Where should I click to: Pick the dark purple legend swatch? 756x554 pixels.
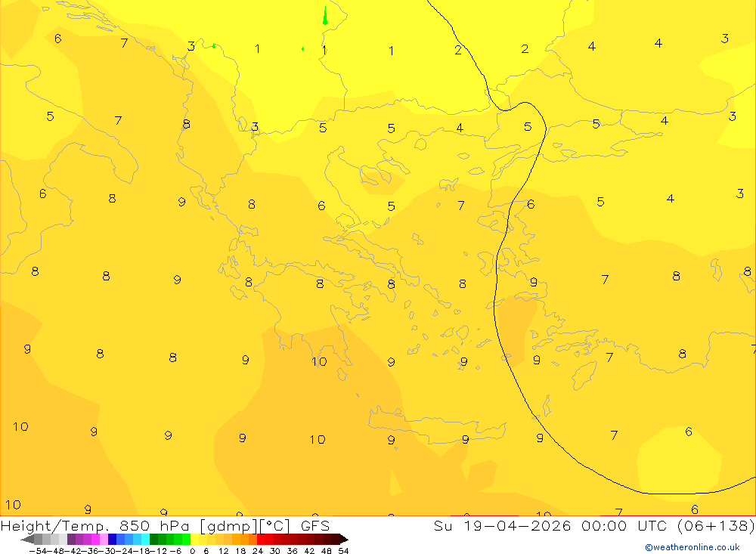71,539
